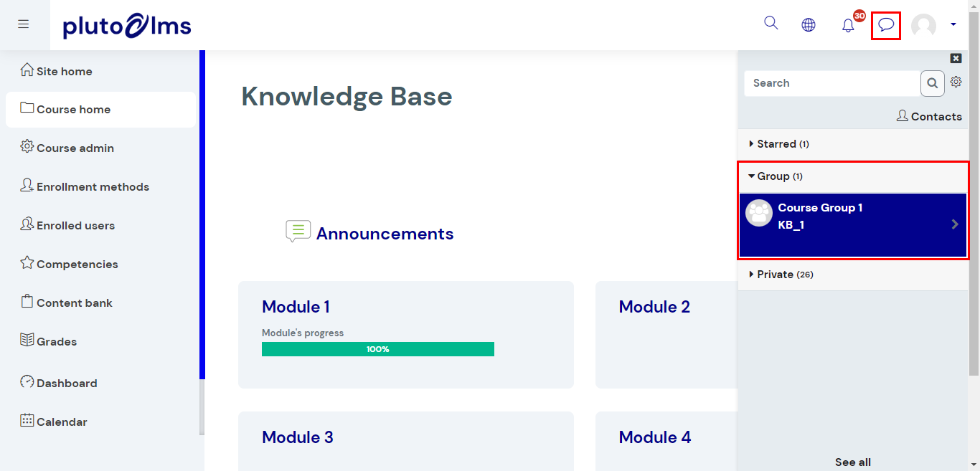The width and height of the screenshot is (980, 471).
Task: Click the globe language icon
Action: 809,25
